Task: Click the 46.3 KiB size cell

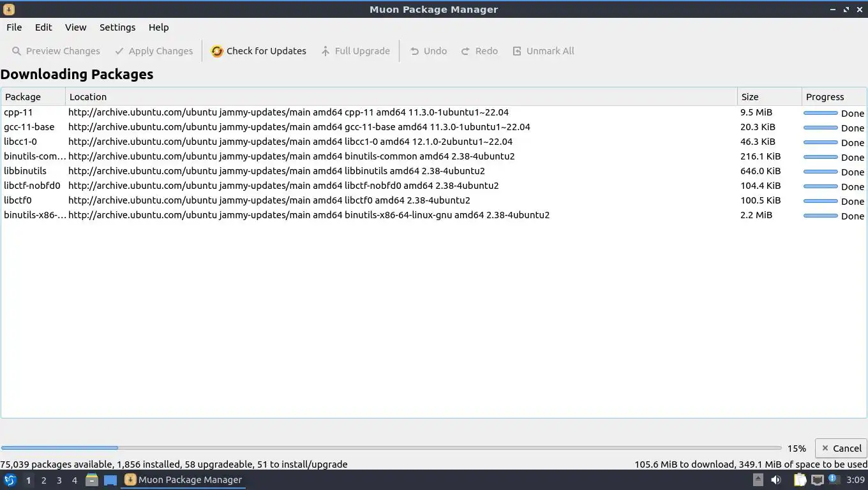Action: 758,142
